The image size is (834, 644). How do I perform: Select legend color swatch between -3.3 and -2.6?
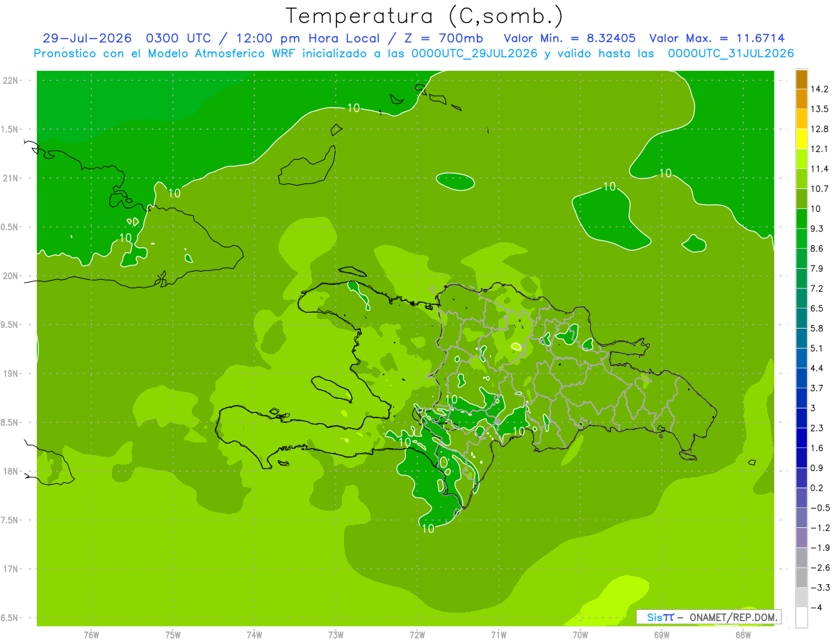coord(801,578)
